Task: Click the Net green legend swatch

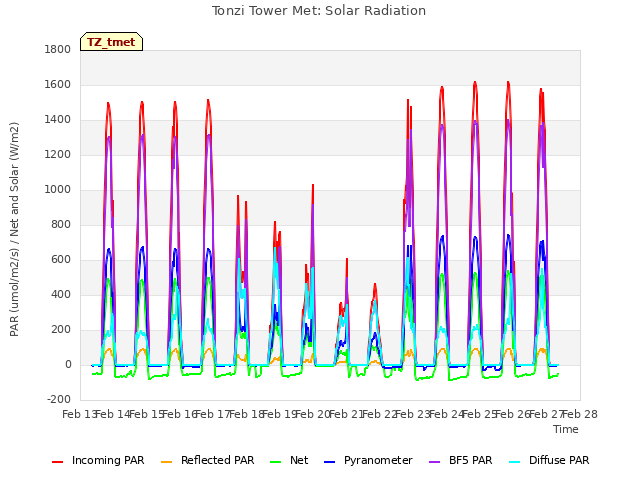Action: pos(276,462)
